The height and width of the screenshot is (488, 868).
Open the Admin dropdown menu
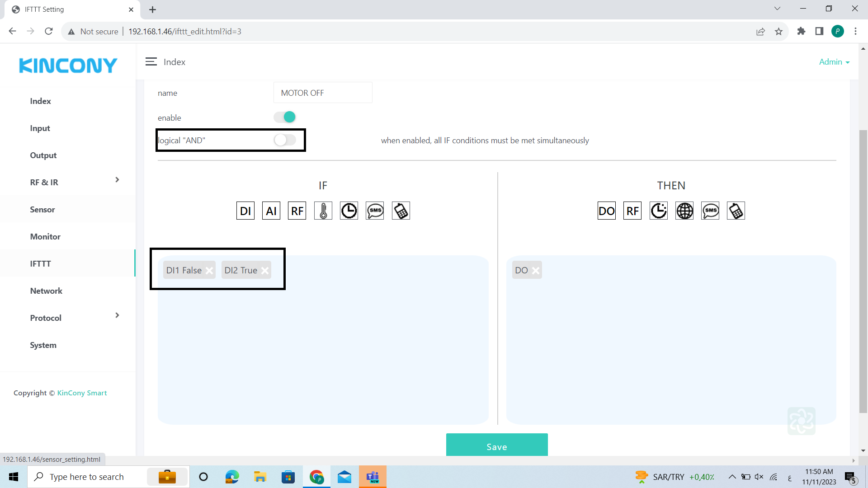point(834,62)
